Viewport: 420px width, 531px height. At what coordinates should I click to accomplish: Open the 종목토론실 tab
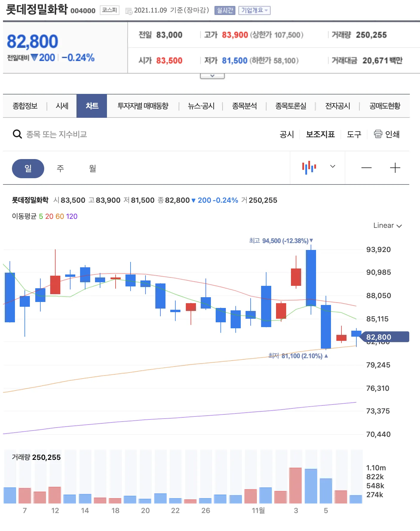(291, 106)
